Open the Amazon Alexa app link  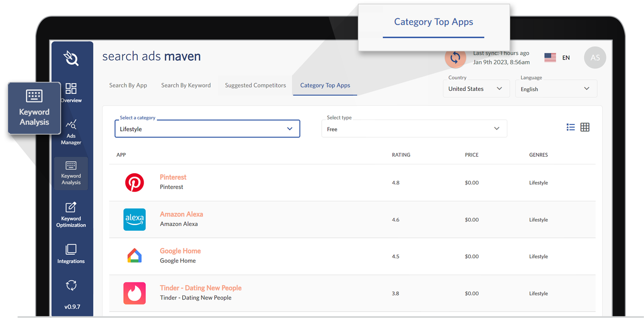point(181,214)
